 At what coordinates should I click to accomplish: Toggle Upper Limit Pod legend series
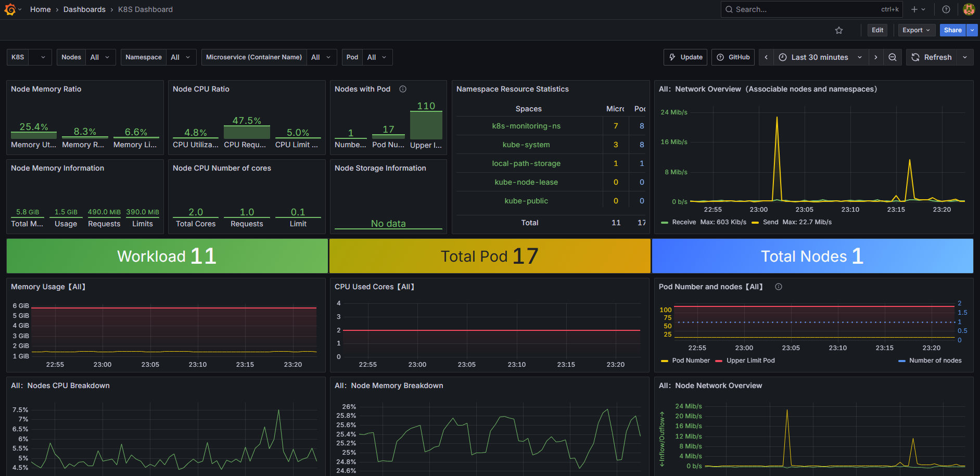(x=750, y=361)
